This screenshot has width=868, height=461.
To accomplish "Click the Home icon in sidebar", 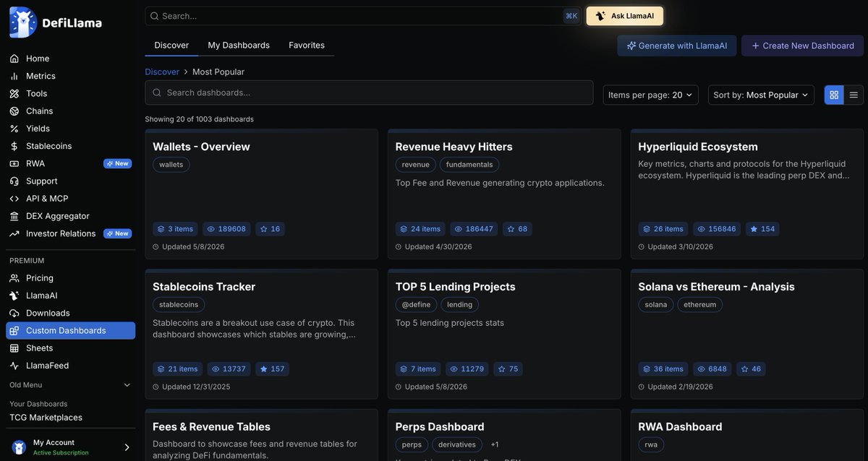I will tap(14, 59).
